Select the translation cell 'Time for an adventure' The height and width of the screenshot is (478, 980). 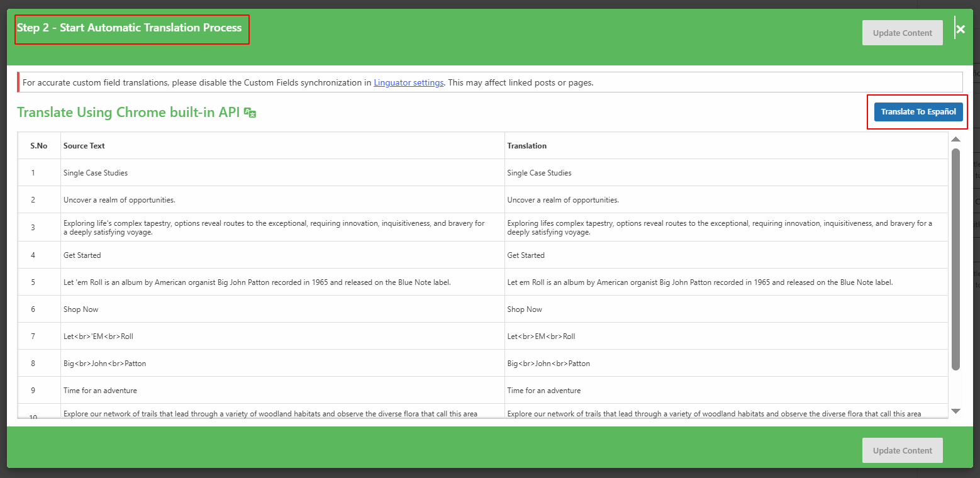point(544,390)
